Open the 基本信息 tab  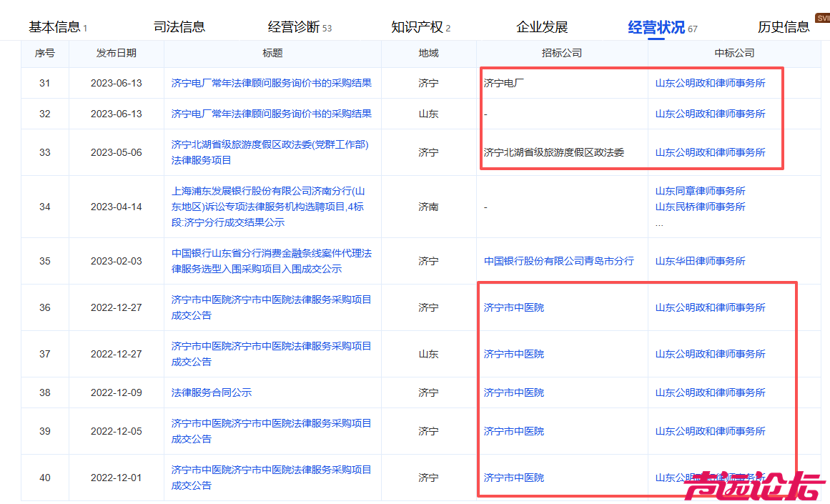tap(55, 27)
